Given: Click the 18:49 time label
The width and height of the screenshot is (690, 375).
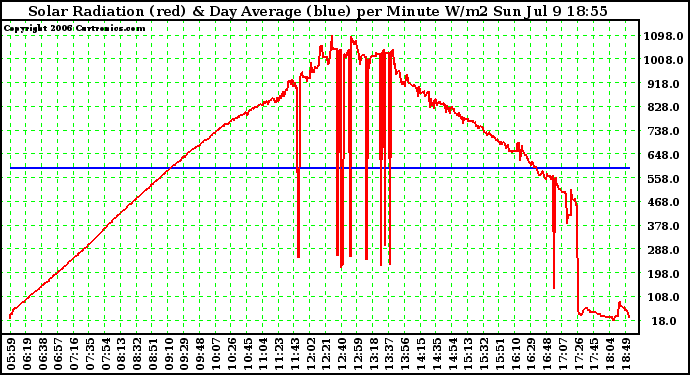Looking at the screenshot, I should point(626,354).
